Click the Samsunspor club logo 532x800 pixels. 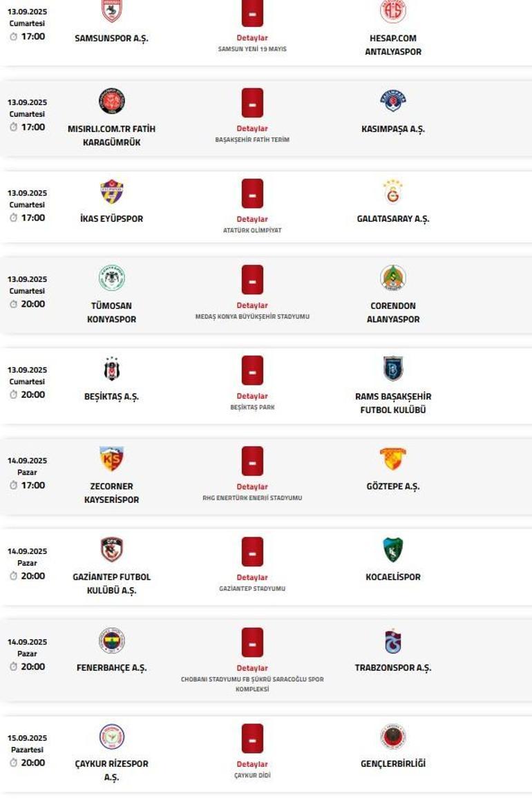pos(112,11)
